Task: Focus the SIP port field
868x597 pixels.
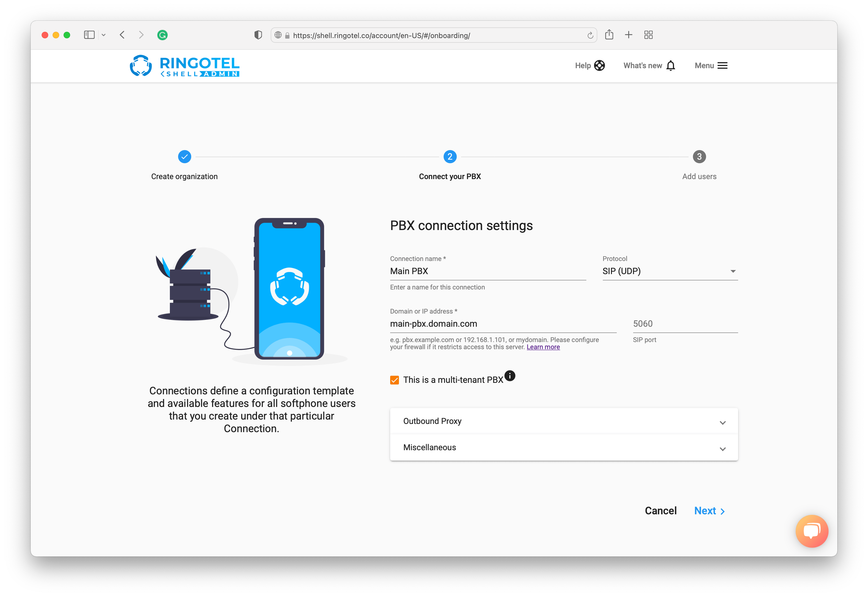Action: tap(685, 324)
